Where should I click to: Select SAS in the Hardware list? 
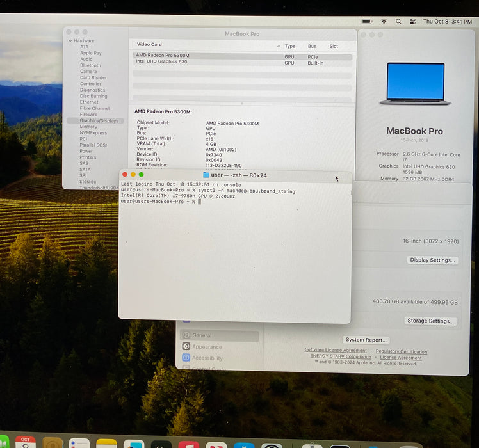84,163
